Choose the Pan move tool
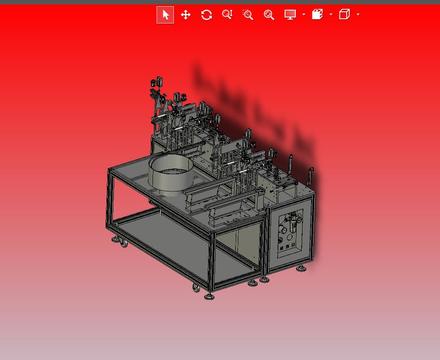The width and height of the screenshot is (440, 360). (x=186, y=15)
